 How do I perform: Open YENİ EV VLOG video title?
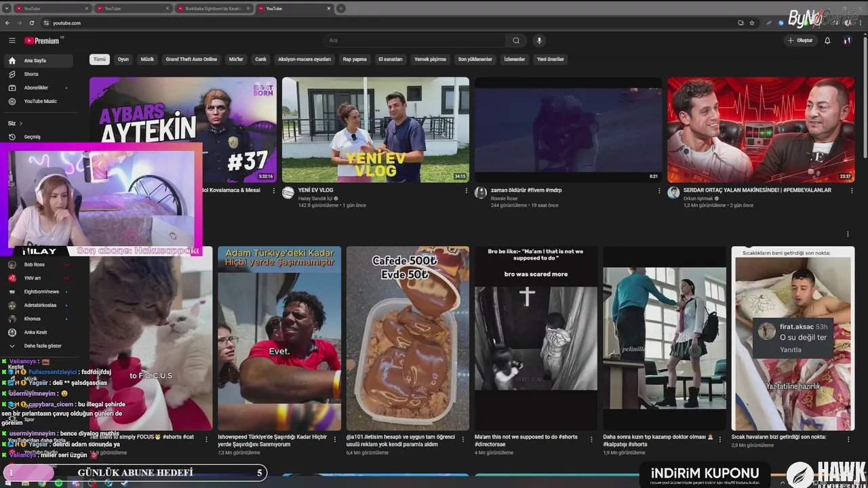click(316, 190)
